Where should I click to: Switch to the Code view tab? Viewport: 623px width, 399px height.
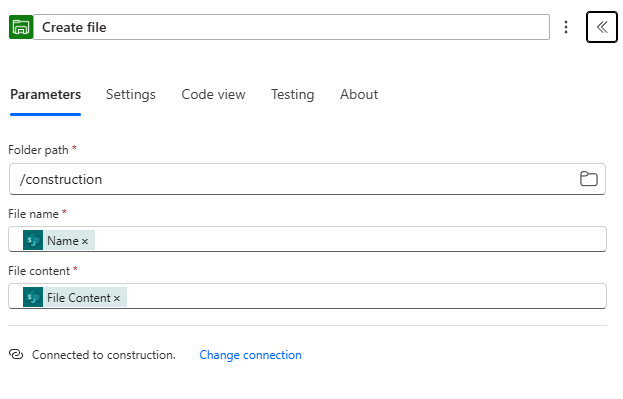[213, 95]
